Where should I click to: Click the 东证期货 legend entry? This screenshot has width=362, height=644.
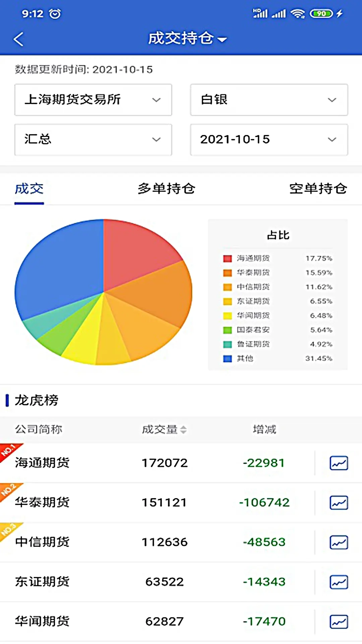coord(253,301)
